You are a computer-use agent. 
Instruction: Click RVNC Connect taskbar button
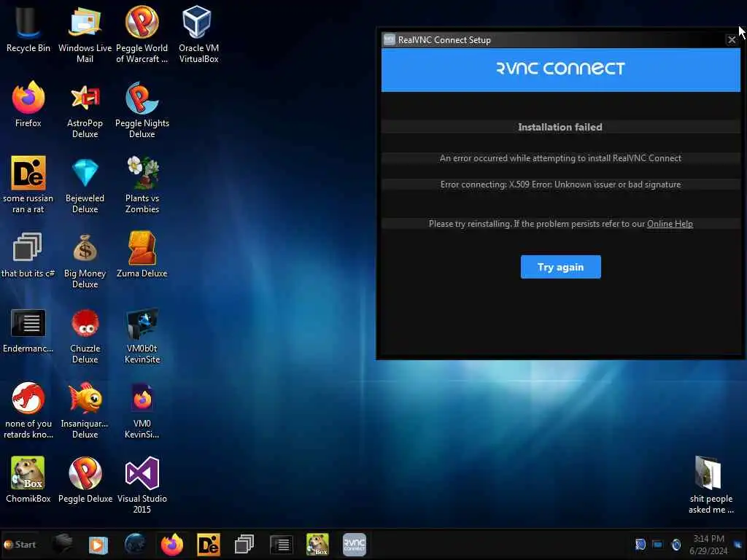click(355, 544)
